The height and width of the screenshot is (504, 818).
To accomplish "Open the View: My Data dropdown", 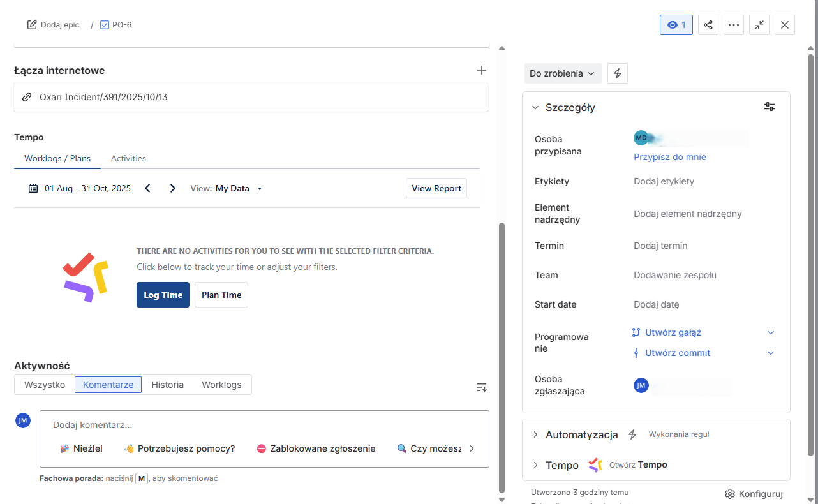I will pos(227,188).
